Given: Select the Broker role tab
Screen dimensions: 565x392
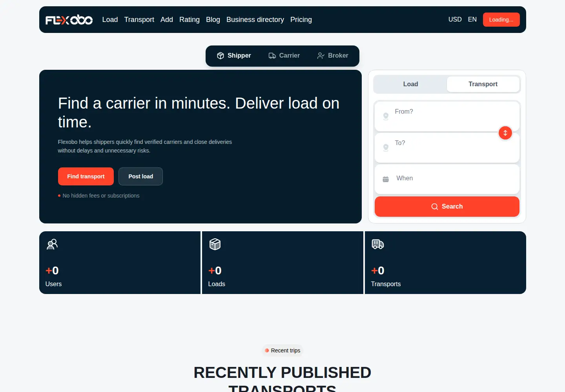Looking at the screenshot, I should pos(333,56).
